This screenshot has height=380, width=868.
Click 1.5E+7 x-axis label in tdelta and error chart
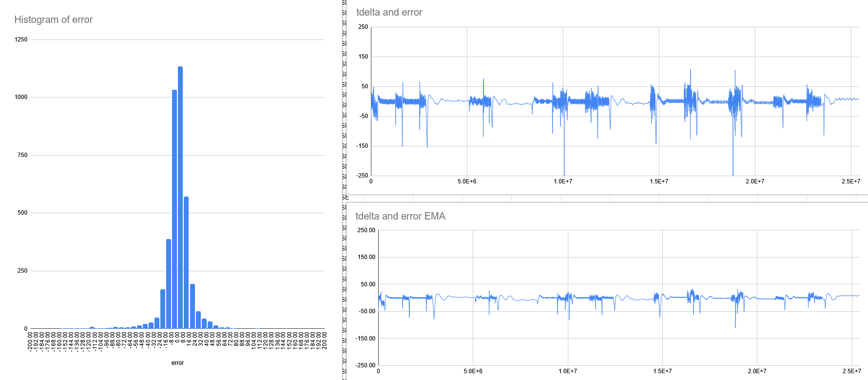(659, 181)
